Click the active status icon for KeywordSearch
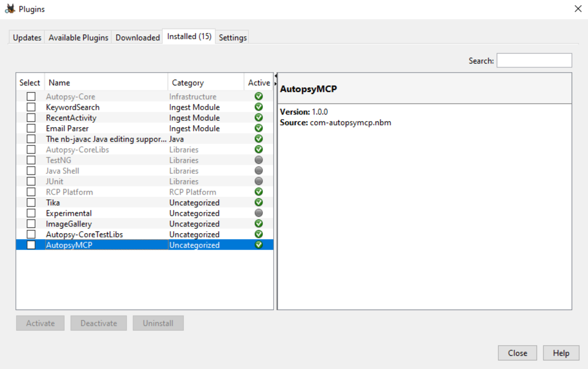 (258, 107)
